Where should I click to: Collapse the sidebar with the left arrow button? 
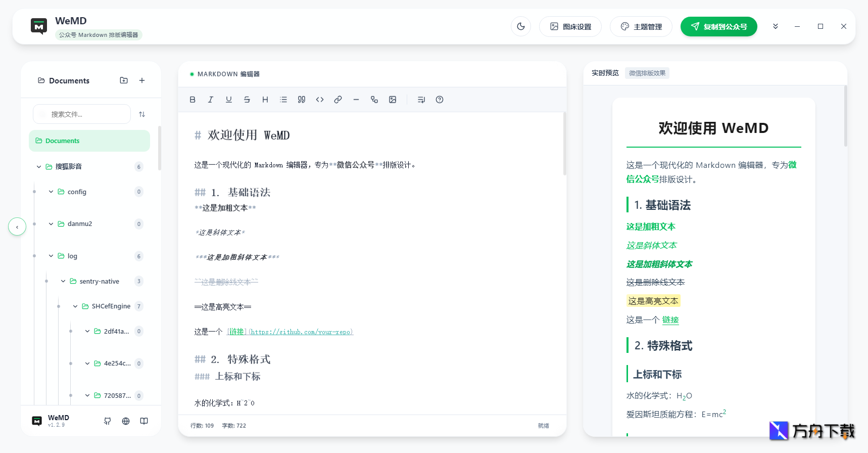pyautogui.click(x=17, y=226)
